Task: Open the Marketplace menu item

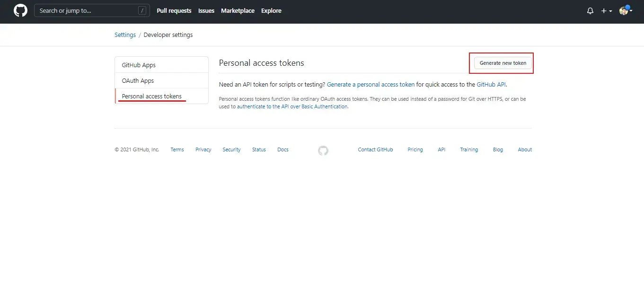Action: (x=238, y=10)
